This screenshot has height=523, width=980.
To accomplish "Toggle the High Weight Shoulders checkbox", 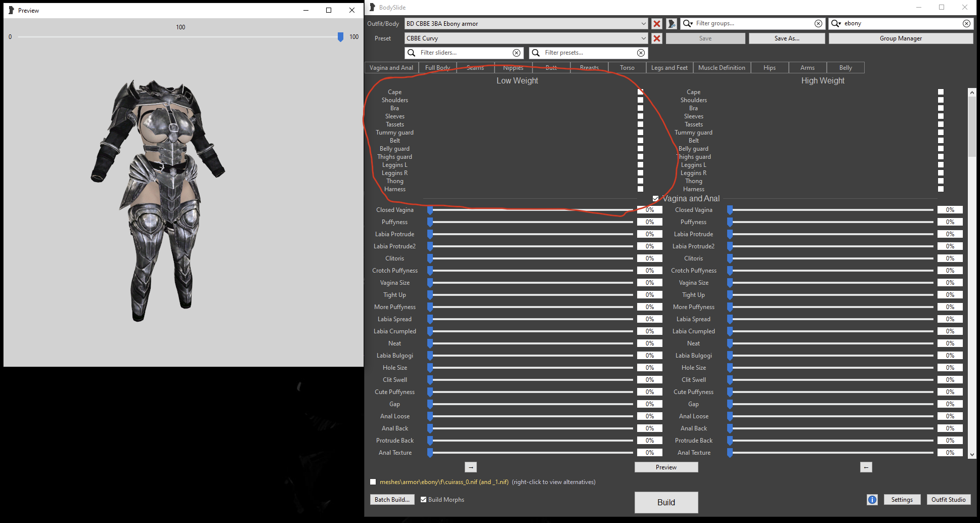I will (x=941, y=100).
